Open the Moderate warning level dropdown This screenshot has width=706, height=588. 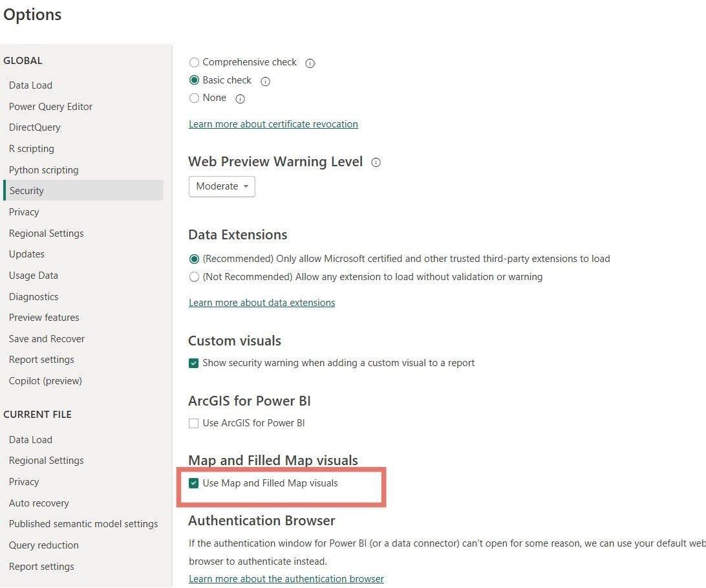click(x=222, y=186)
